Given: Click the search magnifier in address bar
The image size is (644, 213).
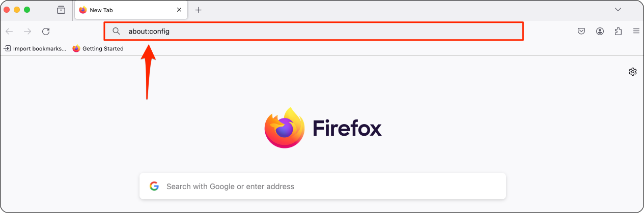Looking at the screenshot, I should [x=117, y=32].
